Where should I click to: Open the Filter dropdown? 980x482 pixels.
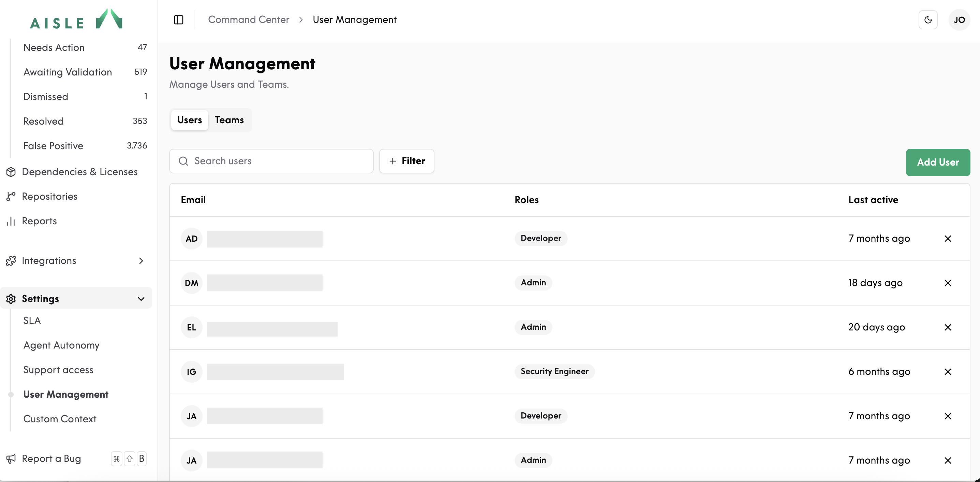coord(407,161)
